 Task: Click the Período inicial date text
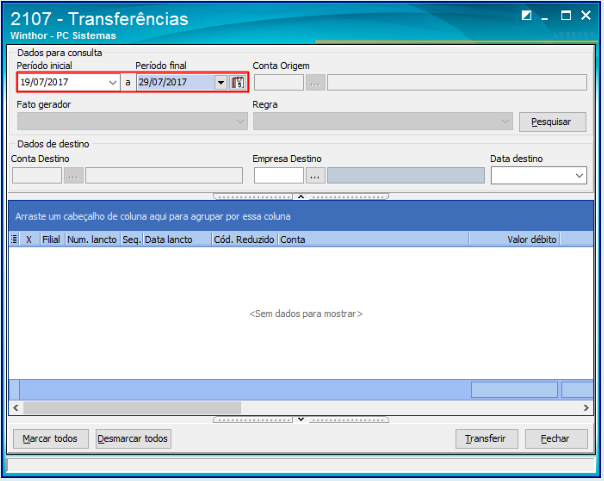tap(44, 82)
